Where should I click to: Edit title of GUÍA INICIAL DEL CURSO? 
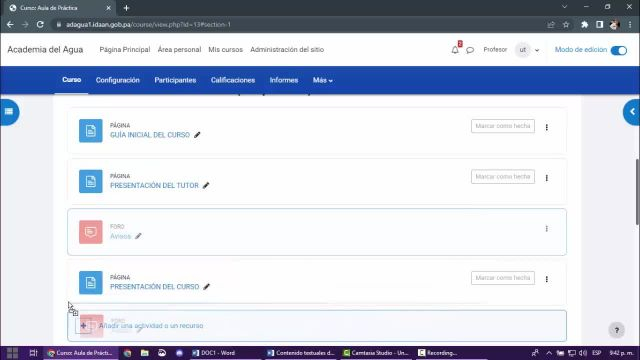(197, 135)
